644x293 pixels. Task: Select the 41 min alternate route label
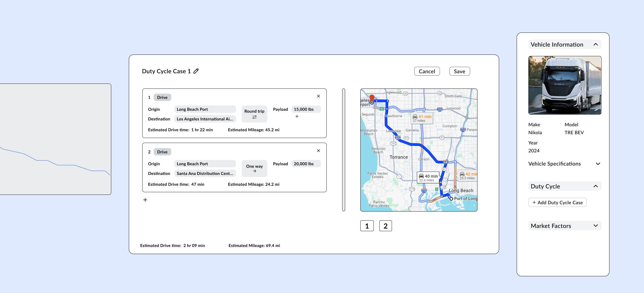click(x=422, y=118)
